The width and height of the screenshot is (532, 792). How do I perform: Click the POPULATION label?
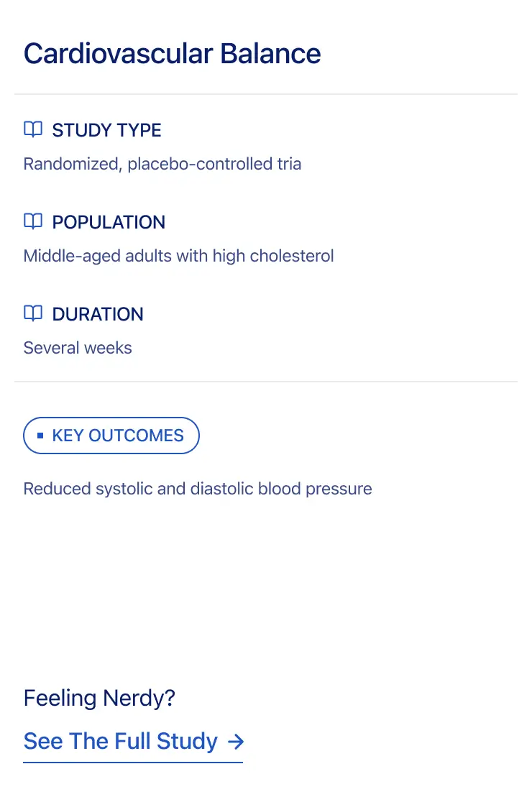click(x=109, y=222)
